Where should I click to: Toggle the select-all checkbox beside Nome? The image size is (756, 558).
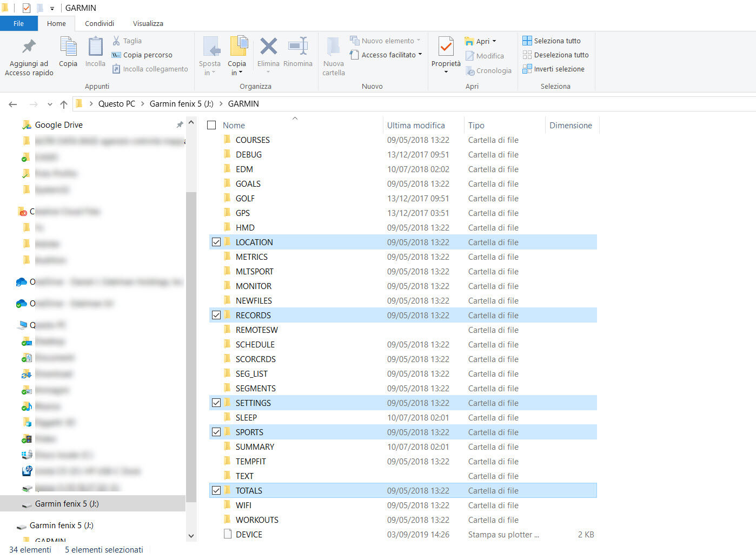(x=212, y=126)
